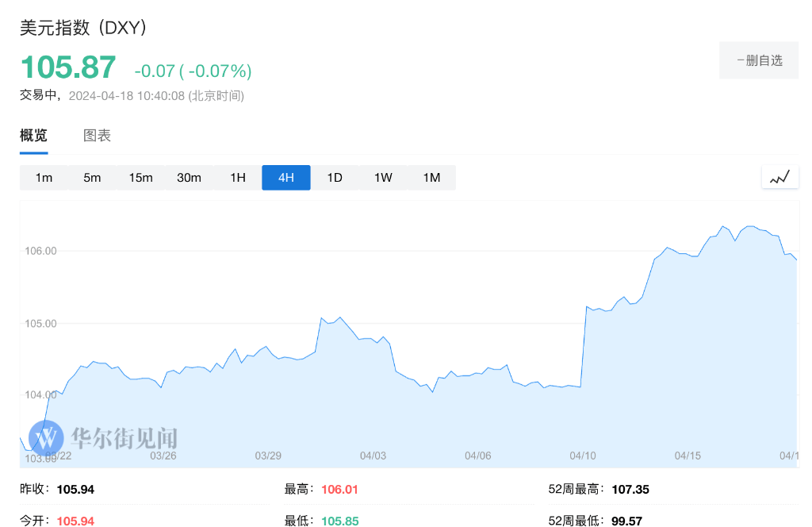Click the 04/03 date axis label

click(x=373, y=456)
